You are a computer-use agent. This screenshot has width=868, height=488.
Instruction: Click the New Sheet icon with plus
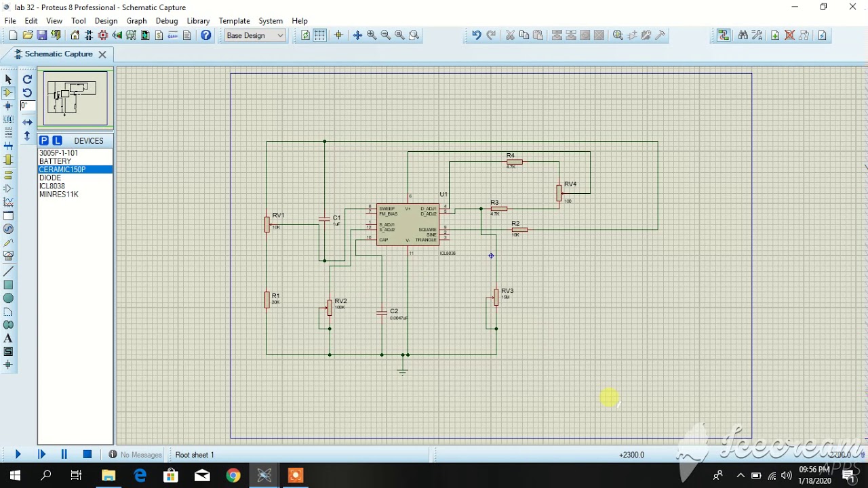pyautogui.click(x=775, y=35)
